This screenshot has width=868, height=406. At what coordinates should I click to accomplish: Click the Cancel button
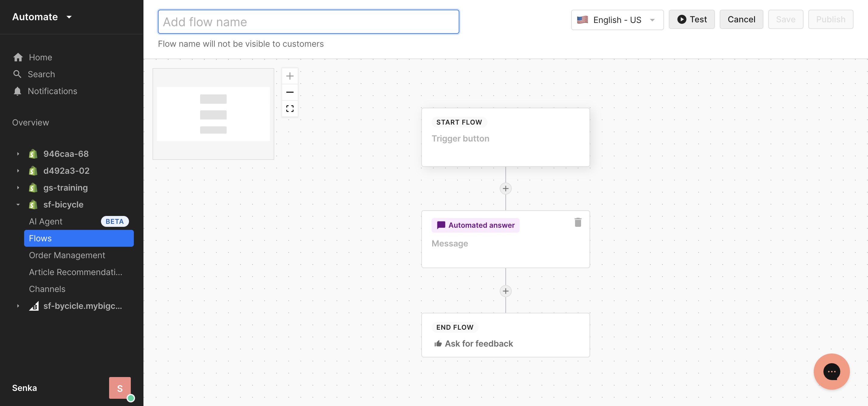coord(741,20)
